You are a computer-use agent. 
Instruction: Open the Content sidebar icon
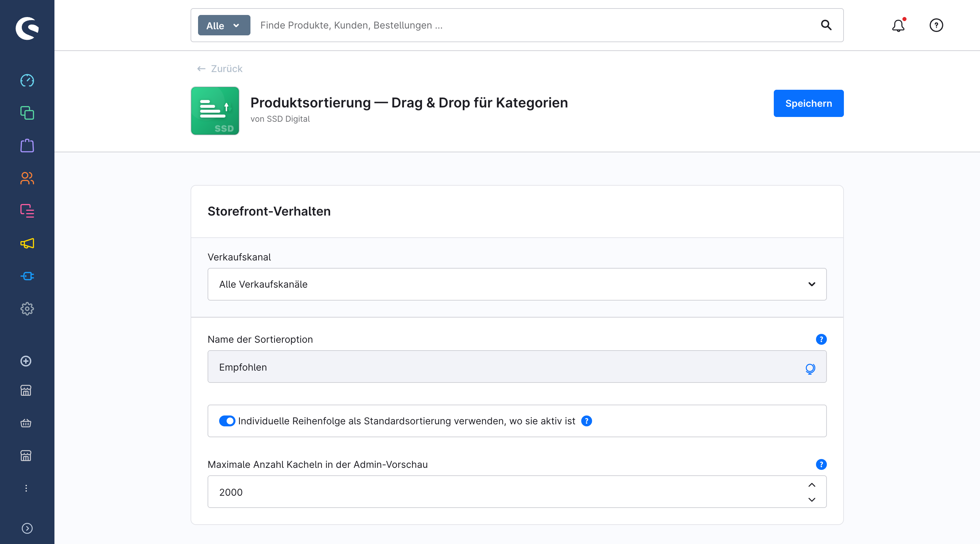coord(27,210)
